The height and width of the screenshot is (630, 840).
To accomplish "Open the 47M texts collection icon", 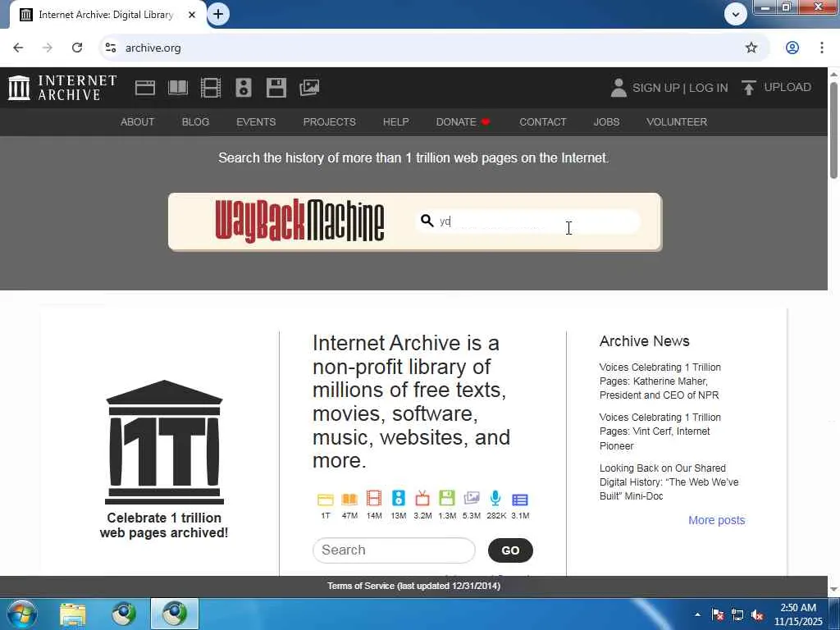I will 349,500.
